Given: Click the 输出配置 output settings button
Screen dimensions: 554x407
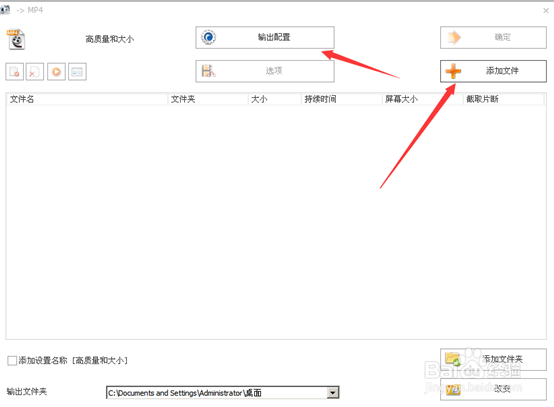Looking at the screenshot, I should [265, 37].
